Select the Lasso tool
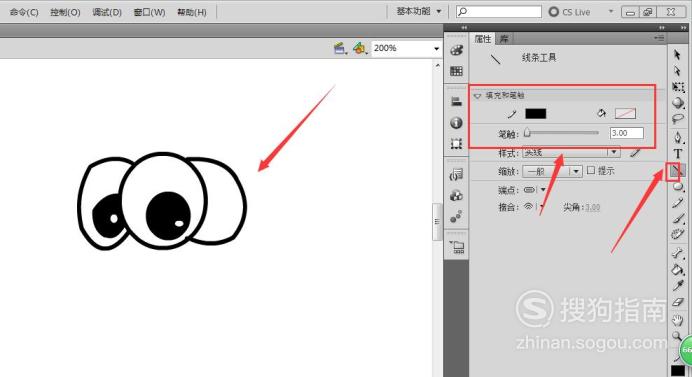Image resolution: width=692 pixels, height=377 pixels. click(678, 119)
